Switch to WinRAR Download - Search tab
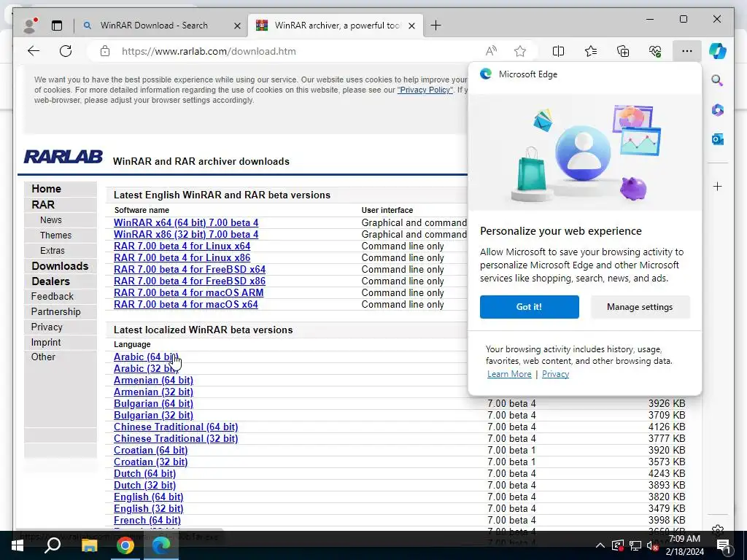747x560 pixels. [154, 26]
